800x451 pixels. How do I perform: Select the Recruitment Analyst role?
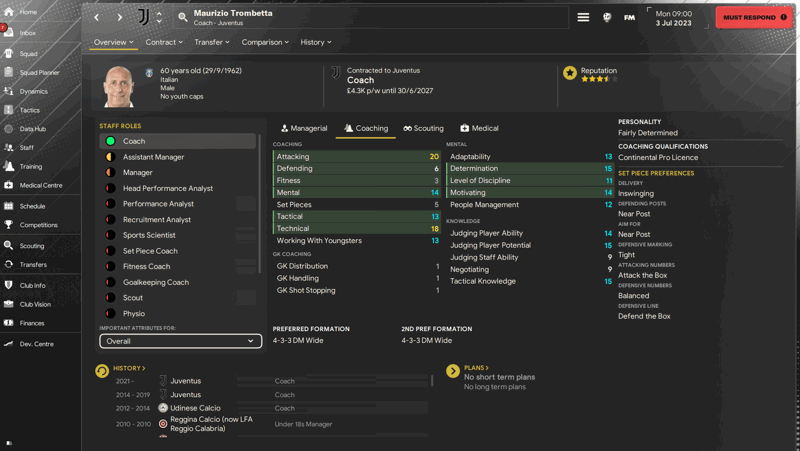point(178,219)
